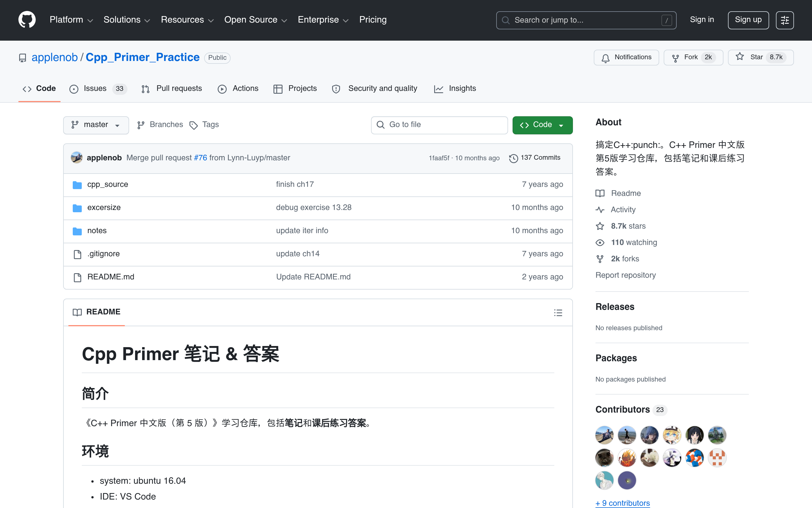
Task: Click the Notifications bell button
Action: (x=626, y=58)
